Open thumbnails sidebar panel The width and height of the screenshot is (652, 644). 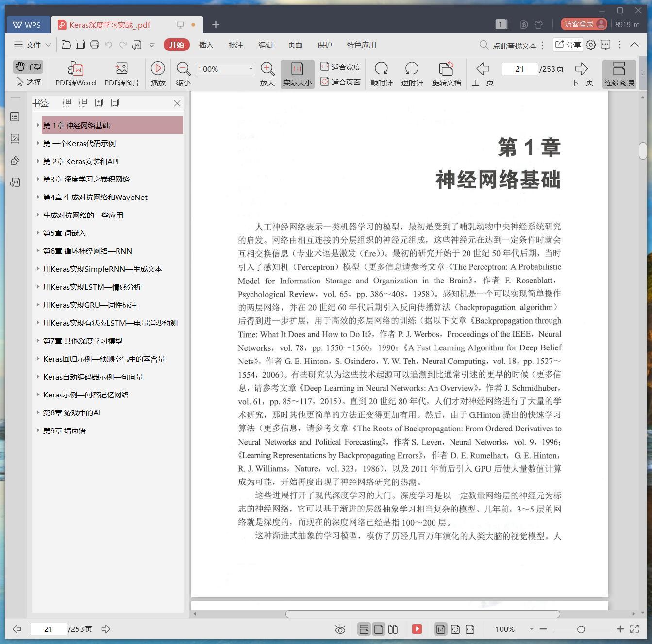pyautogui.click(x=15, y=139)
